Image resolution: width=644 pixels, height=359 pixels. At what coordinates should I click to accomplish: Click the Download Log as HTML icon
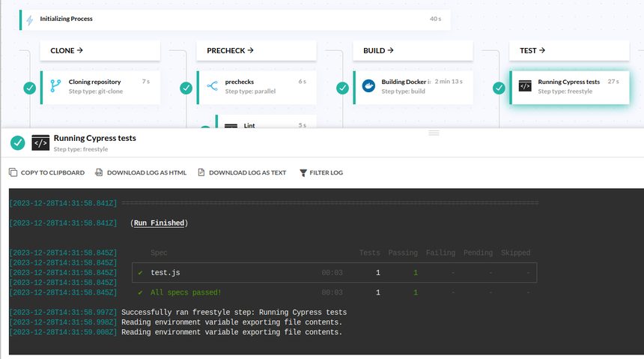click(x=99, y=172)
